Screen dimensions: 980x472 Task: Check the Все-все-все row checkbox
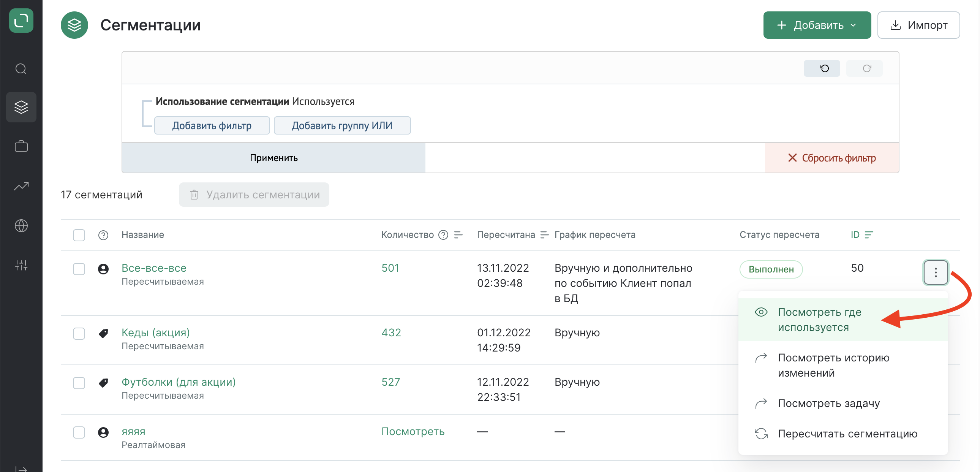[x=79, y=269]
